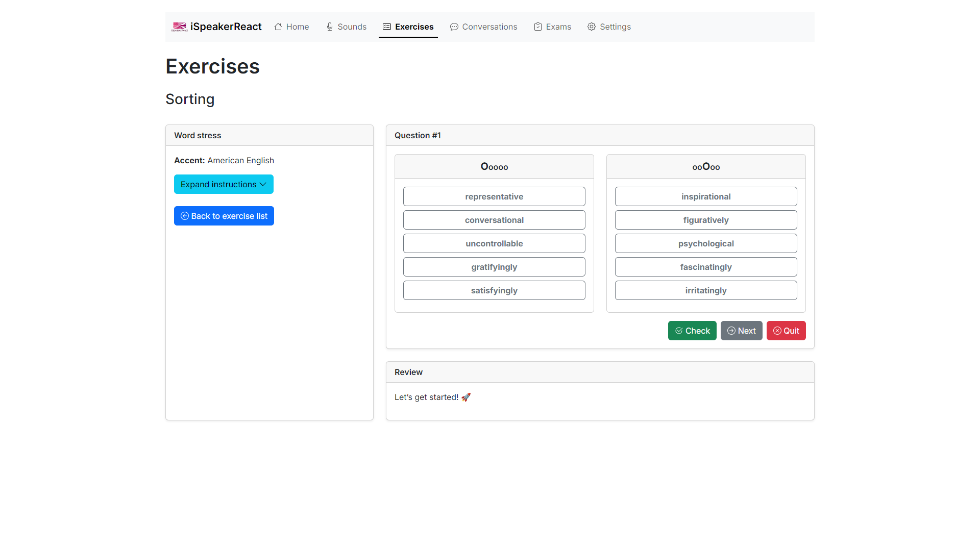This screenshot has width=980, height=551.
Task: Open the Exams tab
Action: click(x=552, y=27)
